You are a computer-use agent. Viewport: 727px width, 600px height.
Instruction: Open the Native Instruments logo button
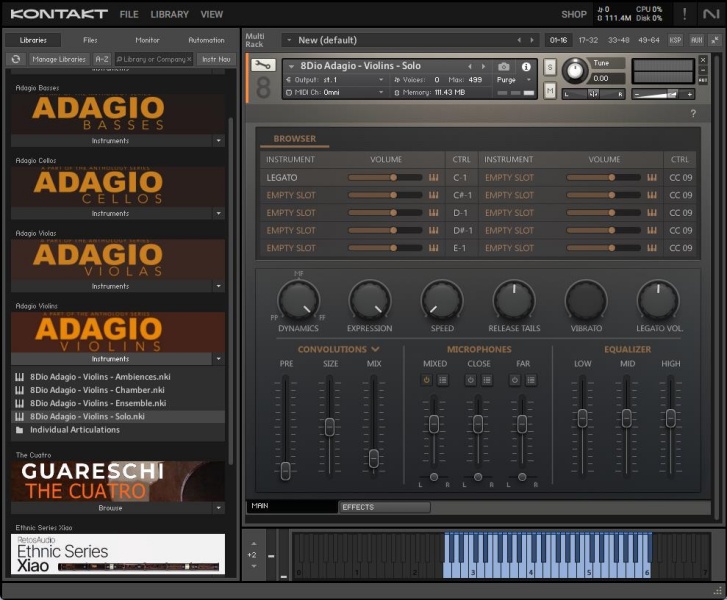point(712,14)
